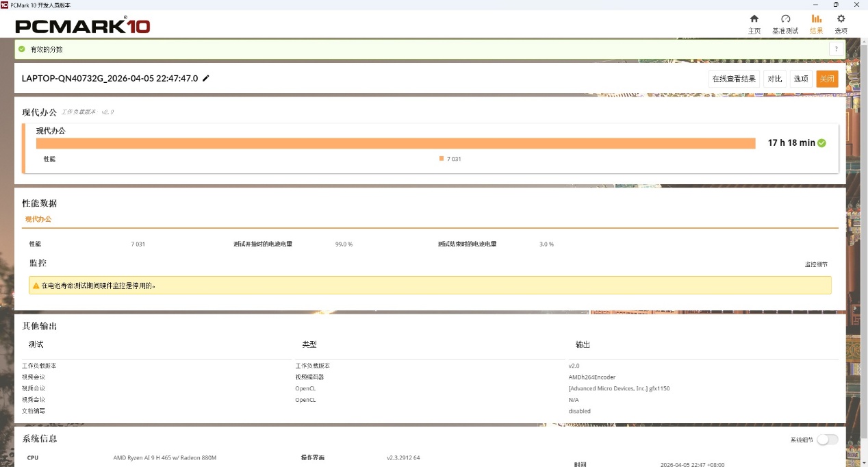Image resolution: width=868 pixels, height=467 pixels.
Task: Click the green check next to 17 h 18 min
Action: tap(821, 143)
